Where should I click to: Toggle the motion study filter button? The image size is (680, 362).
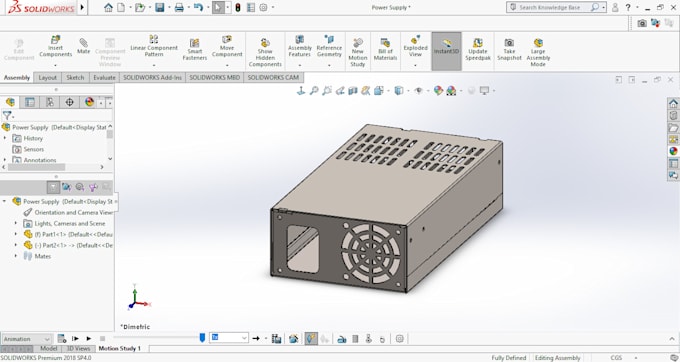[53, 187]
